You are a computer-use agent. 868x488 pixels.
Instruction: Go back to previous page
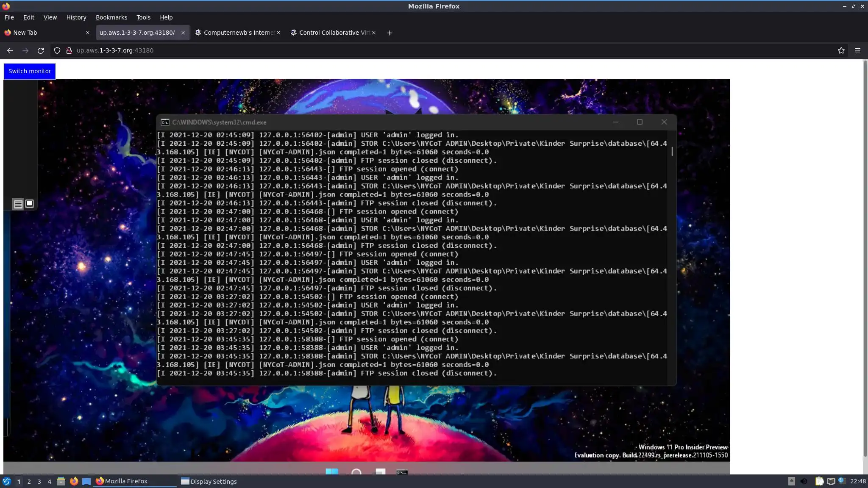[x=10, y=50]
